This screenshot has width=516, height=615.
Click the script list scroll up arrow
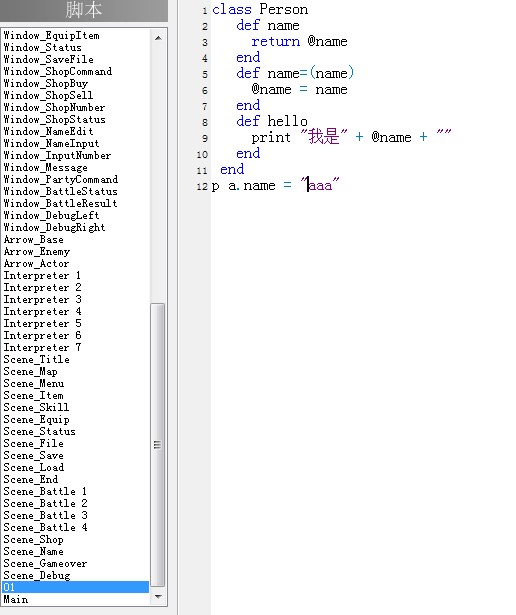[158, 38]
